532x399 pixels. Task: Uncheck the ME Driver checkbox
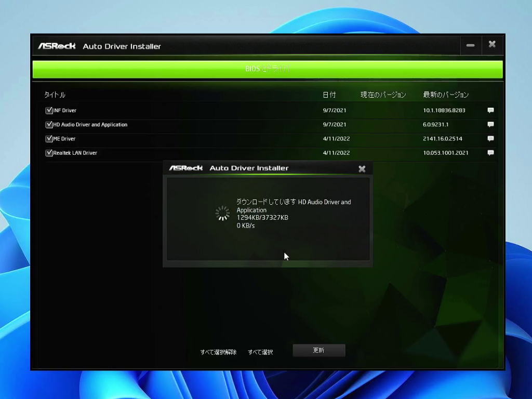click(x=49, y=139)
